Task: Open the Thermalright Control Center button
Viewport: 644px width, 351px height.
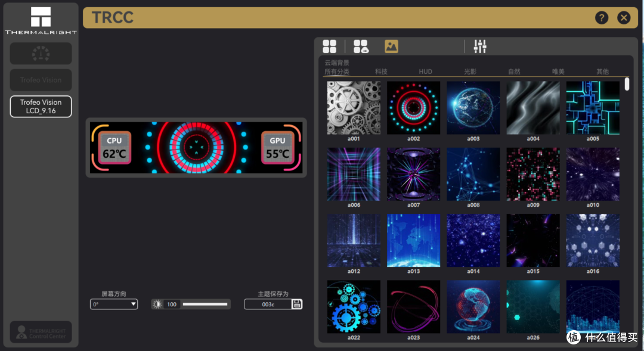Action: (x=41, y=332)
